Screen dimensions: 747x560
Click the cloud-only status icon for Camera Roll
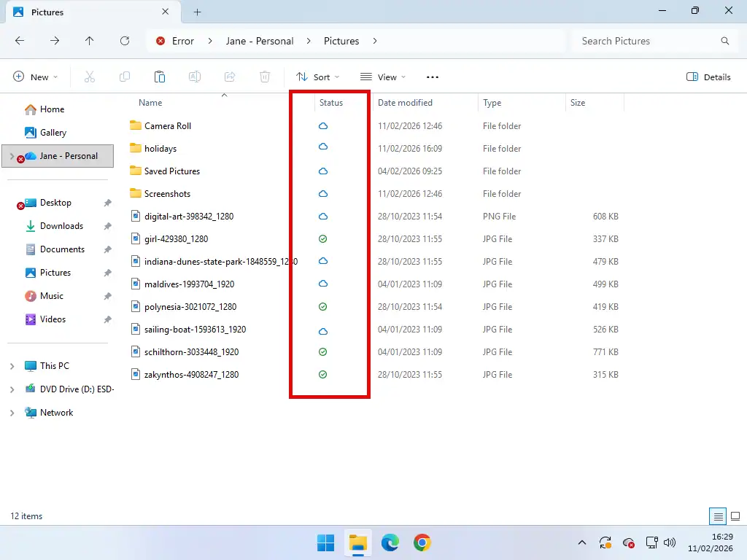(x=322, y=125)
